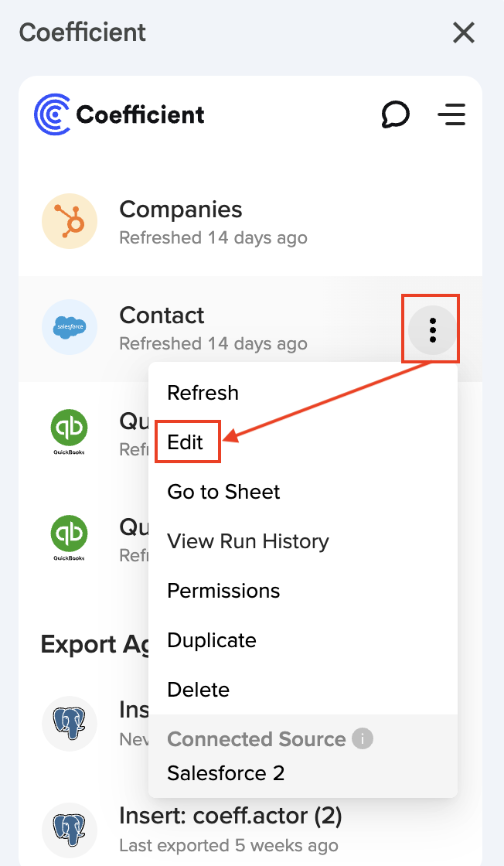Click the Connected Source info icon

click(363, 739)
